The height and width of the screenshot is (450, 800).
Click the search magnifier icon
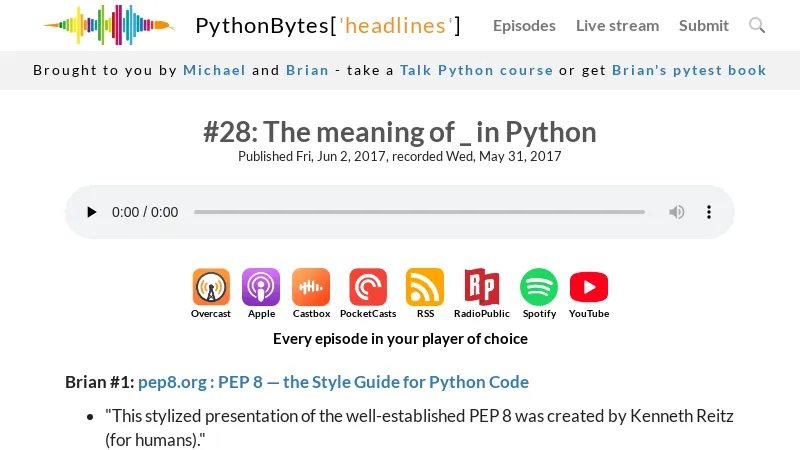[757, 25]
